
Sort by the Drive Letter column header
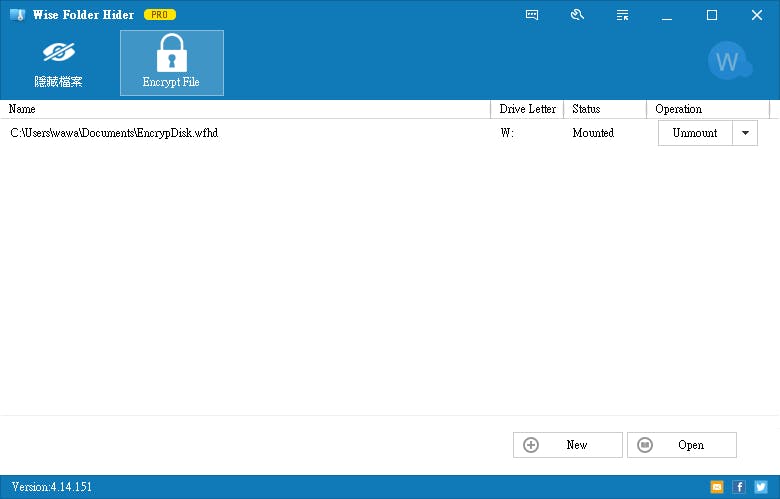(x=527, y=109)
